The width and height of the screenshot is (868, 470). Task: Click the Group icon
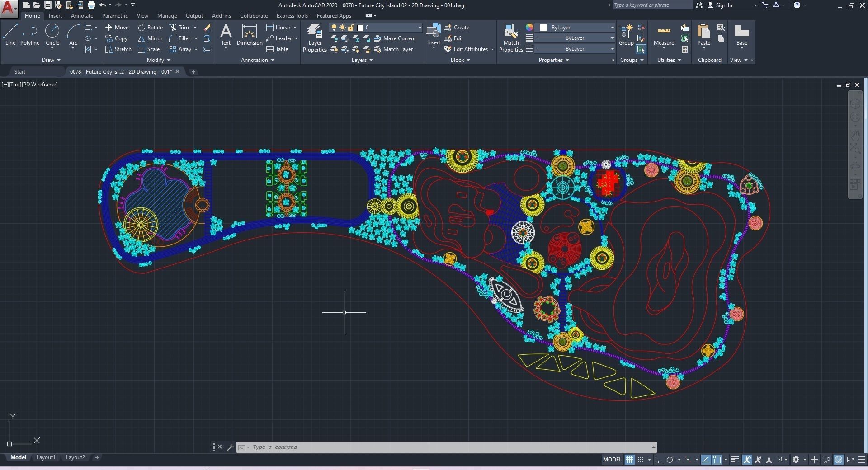pyautogui.click(x=626, y=35)
